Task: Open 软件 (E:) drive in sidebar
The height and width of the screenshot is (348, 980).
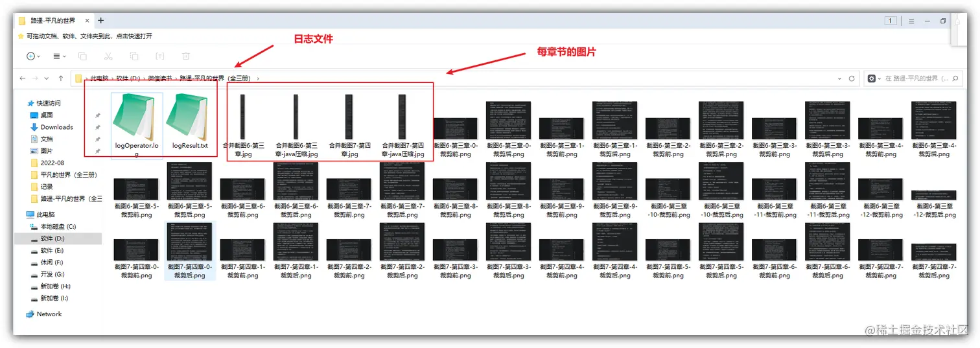Action: tap(47, 250)
